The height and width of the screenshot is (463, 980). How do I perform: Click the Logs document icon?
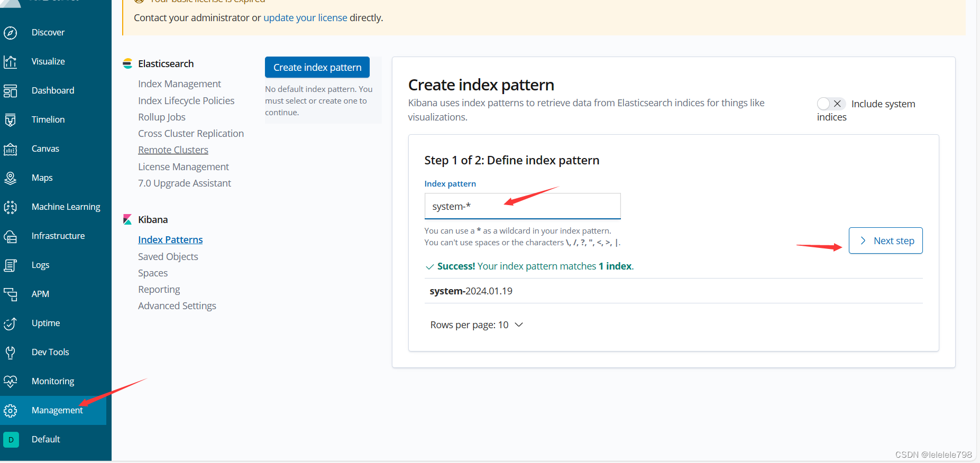click(11, 265)
